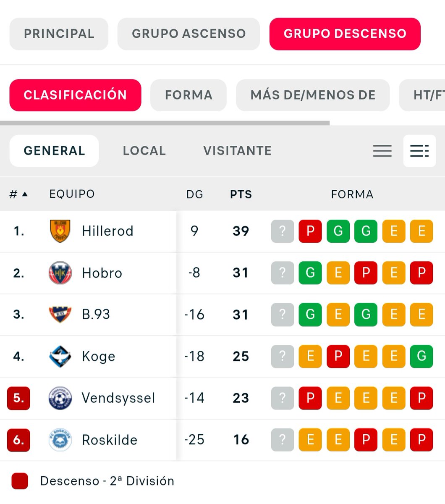The image size is (445, 504).
Task: Sort table by position number arrow
Action: pyautogui.click(x=18, y=194)
